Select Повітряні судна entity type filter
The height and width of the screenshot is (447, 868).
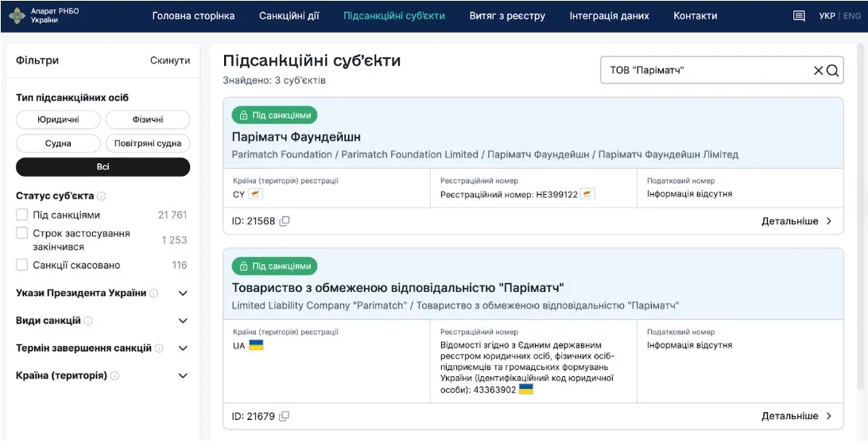148,143
